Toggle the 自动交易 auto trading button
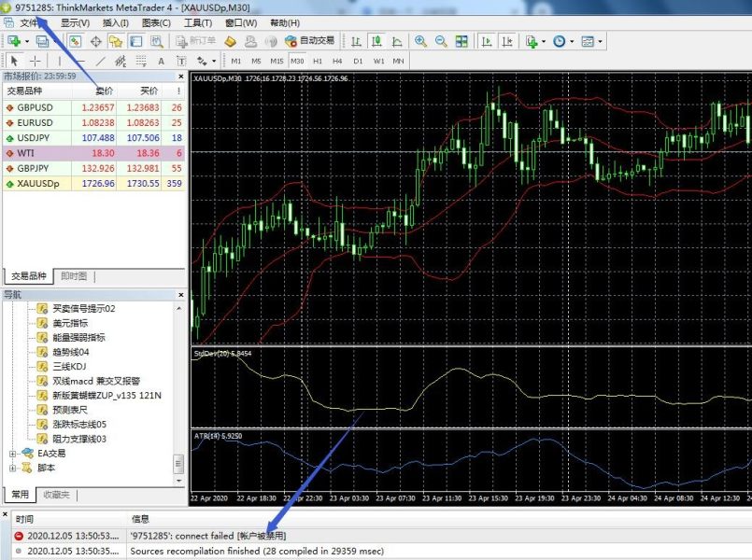This screenshot has width=752, height=560. pyautogui.click(x=310, y=41)
